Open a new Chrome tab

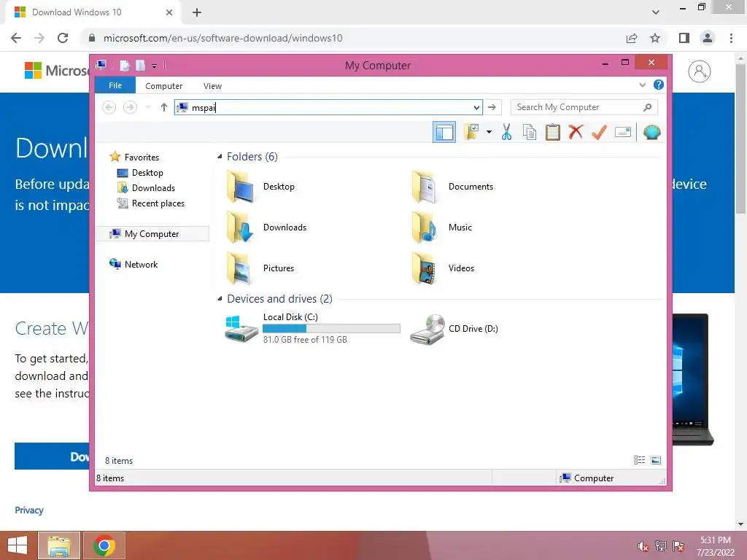click(x=197, y=12)
